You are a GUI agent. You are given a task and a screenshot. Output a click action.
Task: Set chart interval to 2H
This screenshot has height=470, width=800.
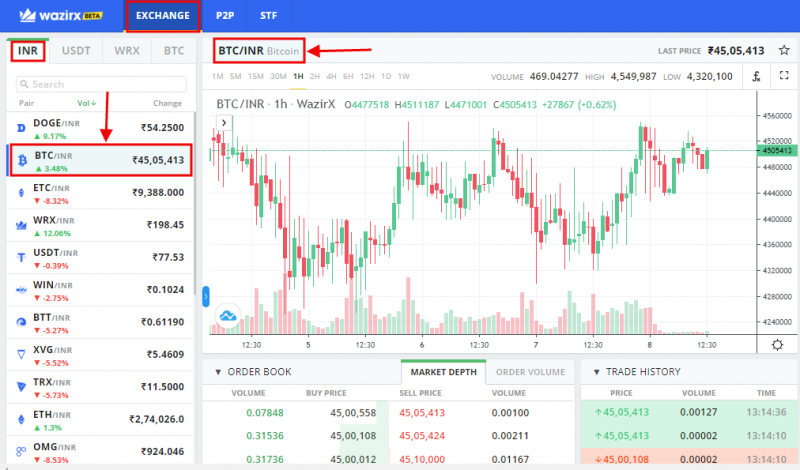coord(315,77)
